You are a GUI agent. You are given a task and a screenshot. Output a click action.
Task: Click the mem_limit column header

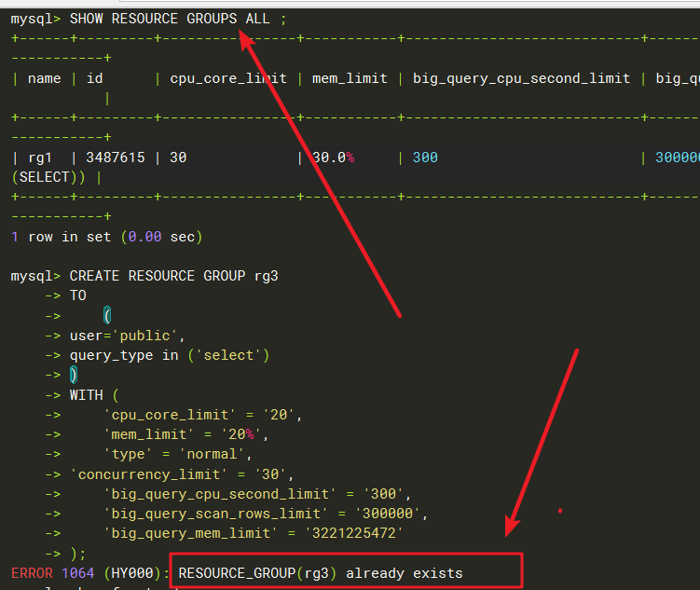[348, 78]
